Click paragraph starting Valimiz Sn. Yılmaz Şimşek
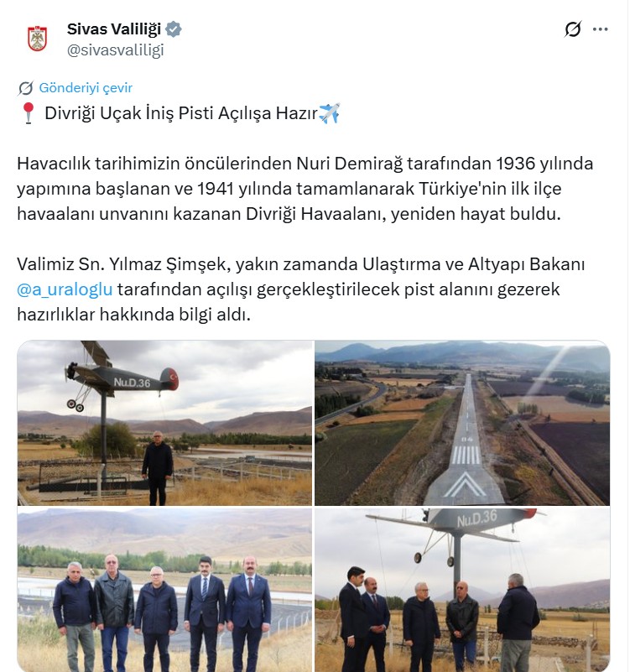630x672 pixels. [x=301, y=289]
